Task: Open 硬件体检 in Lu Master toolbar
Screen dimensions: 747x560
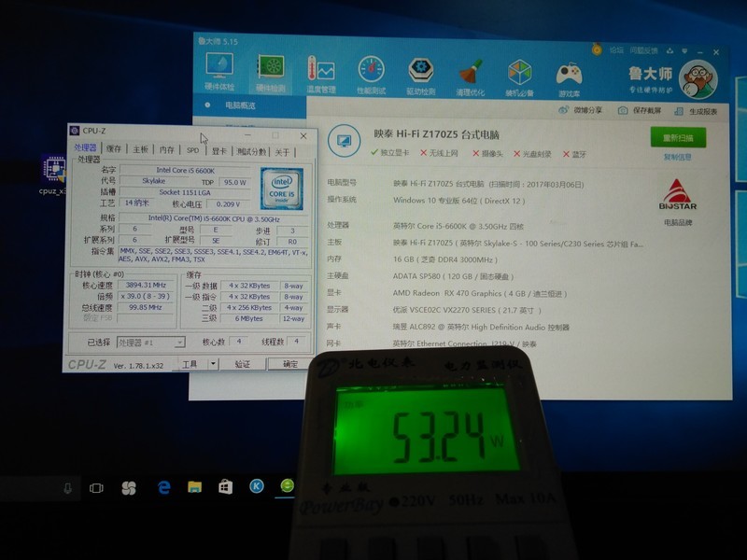Action: 219,72
